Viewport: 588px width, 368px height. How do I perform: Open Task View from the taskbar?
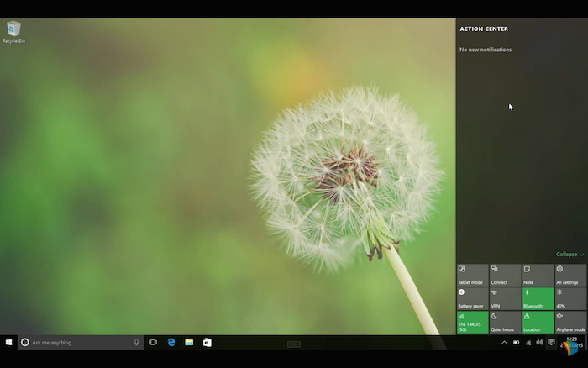[153, 343]
